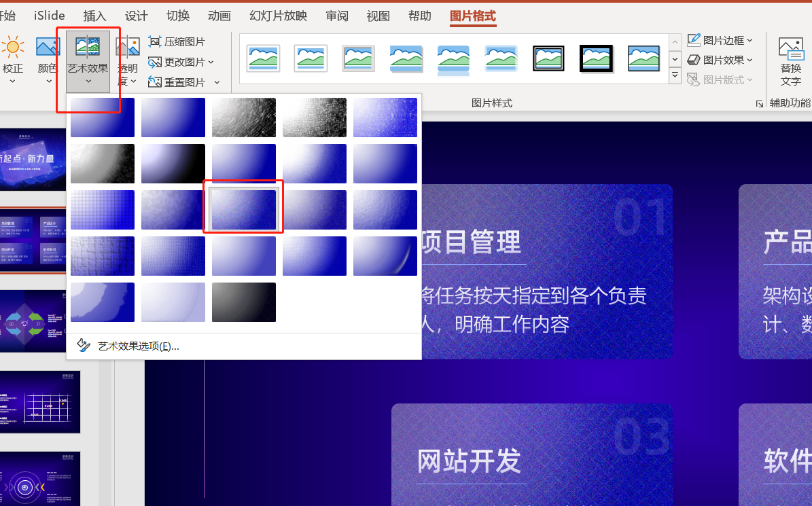
Task: Select black-white glow effect, second in second row
Action: pyautogui.click(x=173, y=164)
